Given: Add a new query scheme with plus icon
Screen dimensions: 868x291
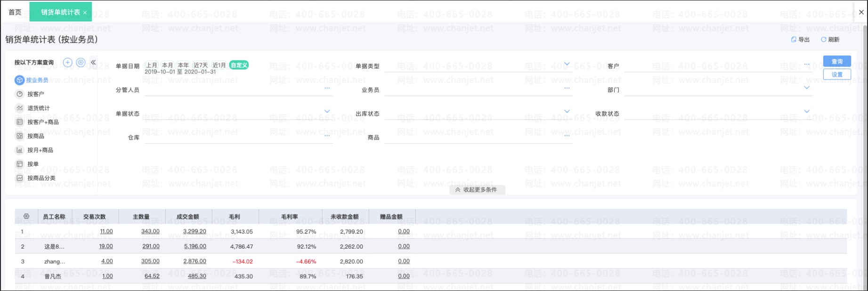Looking at the screenshot, I should coord(68,63).
